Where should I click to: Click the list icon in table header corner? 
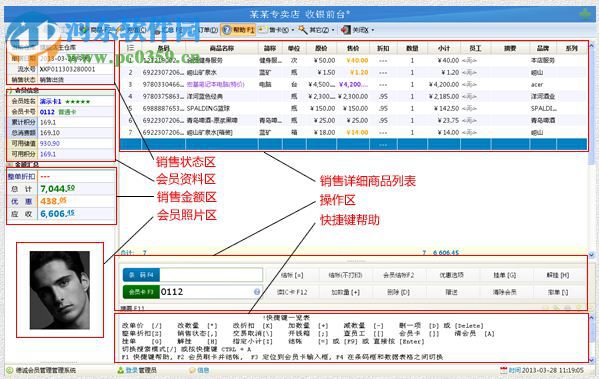point(130,48)
